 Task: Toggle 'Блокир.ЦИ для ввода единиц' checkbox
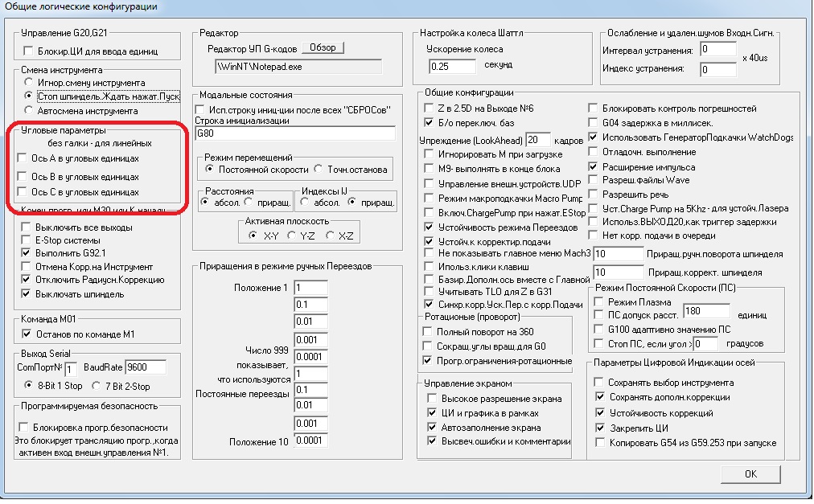click(28, 51)
